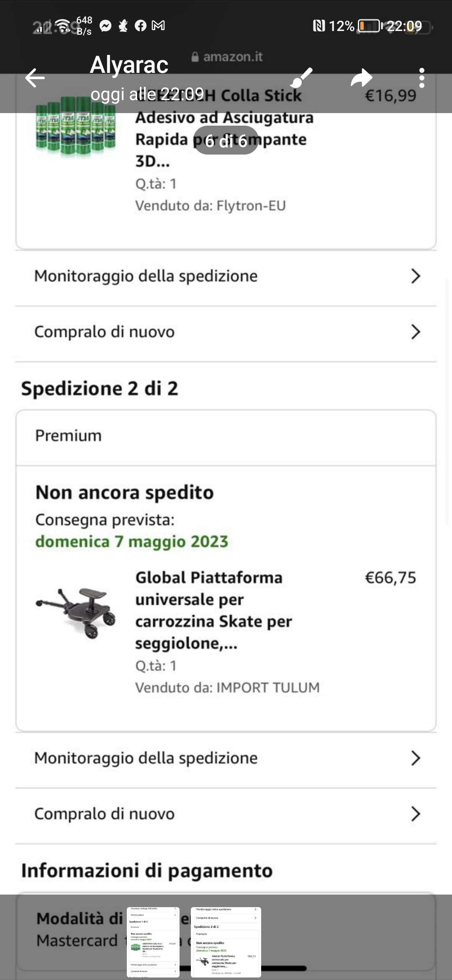Open second Compralo di nuovo row
The width and height of the screenshot is (452, 980).
(x=226, y=814)
